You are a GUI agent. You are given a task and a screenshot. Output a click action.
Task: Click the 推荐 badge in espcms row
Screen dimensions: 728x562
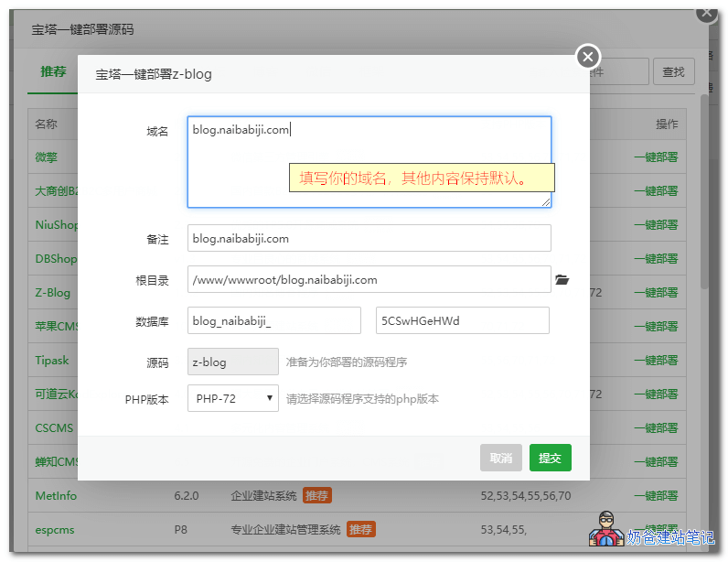[360, 530]
